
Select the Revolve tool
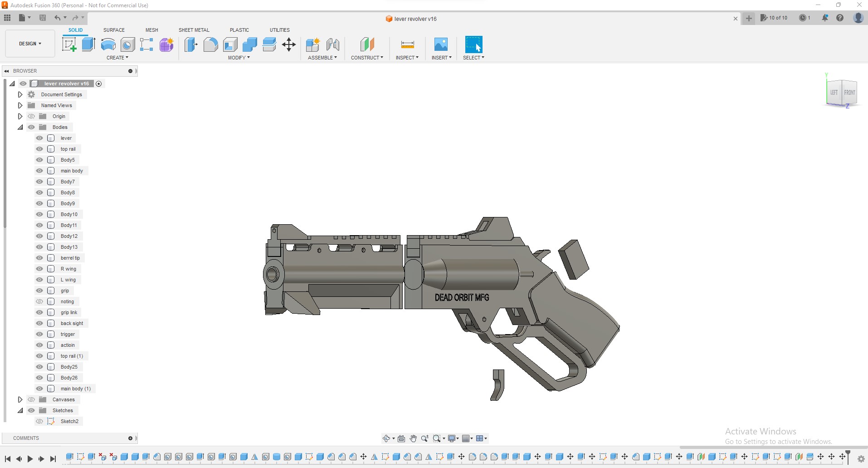108,44
